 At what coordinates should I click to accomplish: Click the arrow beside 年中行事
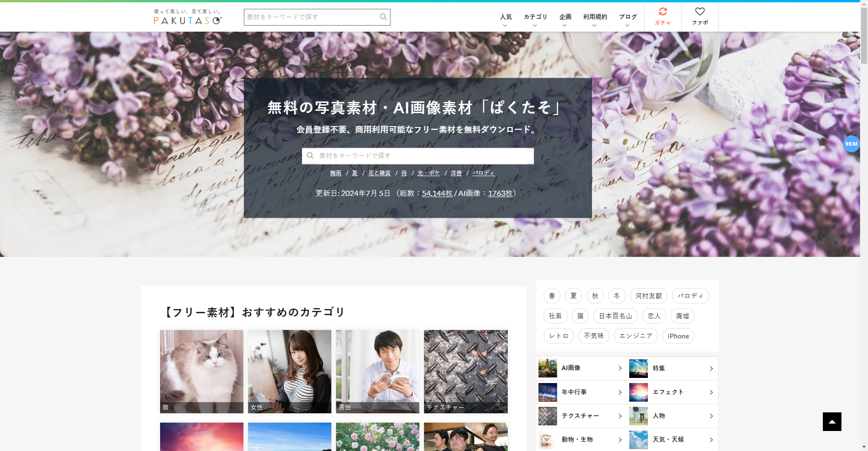click(620, 392)
